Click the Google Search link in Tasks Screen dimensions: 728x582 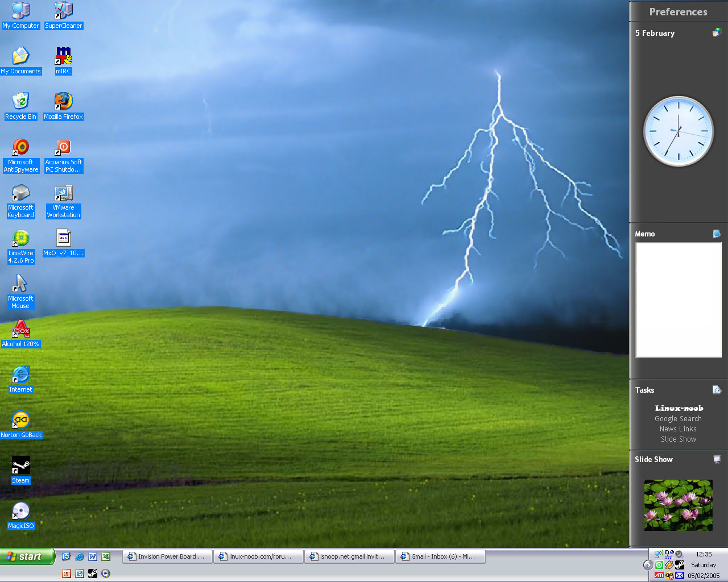(678, 419)
